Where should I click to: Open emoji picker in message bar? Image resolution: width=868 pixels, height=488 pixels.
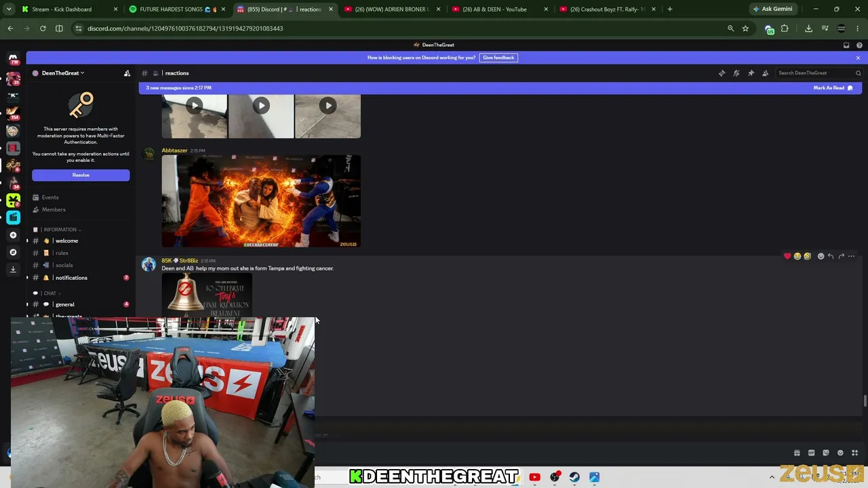[x=840, y=453]
